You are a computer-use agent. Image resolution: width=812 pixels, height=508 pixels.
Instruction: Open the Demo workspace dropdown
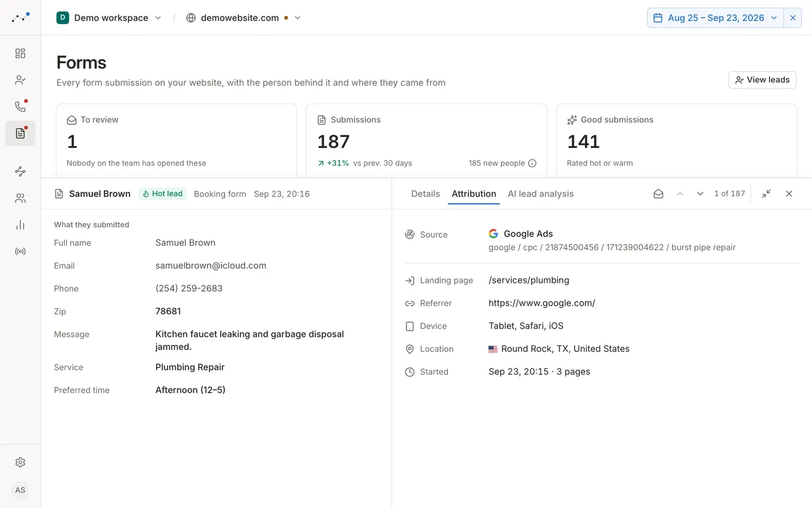[x=109, y=18]
